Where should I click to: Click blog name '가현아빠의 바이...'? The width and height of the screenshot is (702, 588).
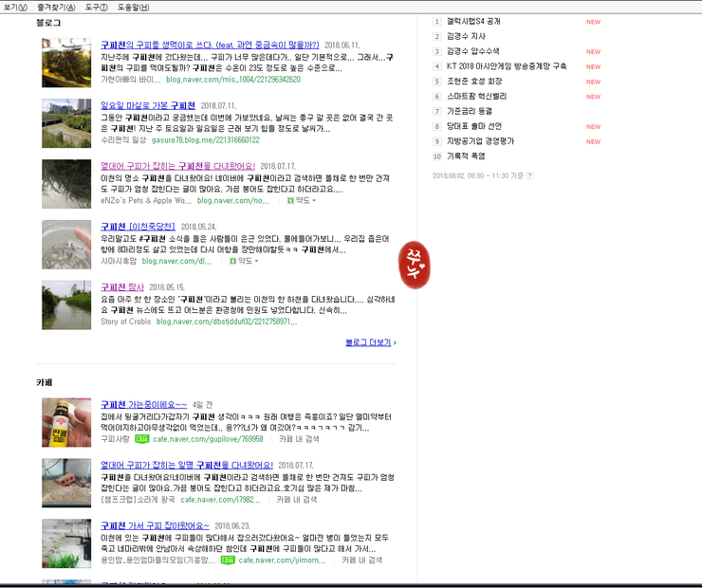(x=130, y=80)
